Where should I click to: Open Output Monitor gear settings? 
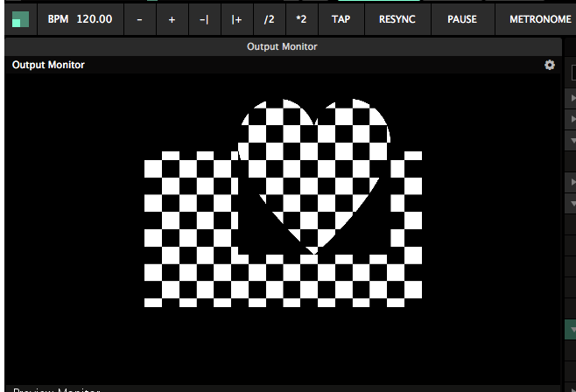click(550, 65)
